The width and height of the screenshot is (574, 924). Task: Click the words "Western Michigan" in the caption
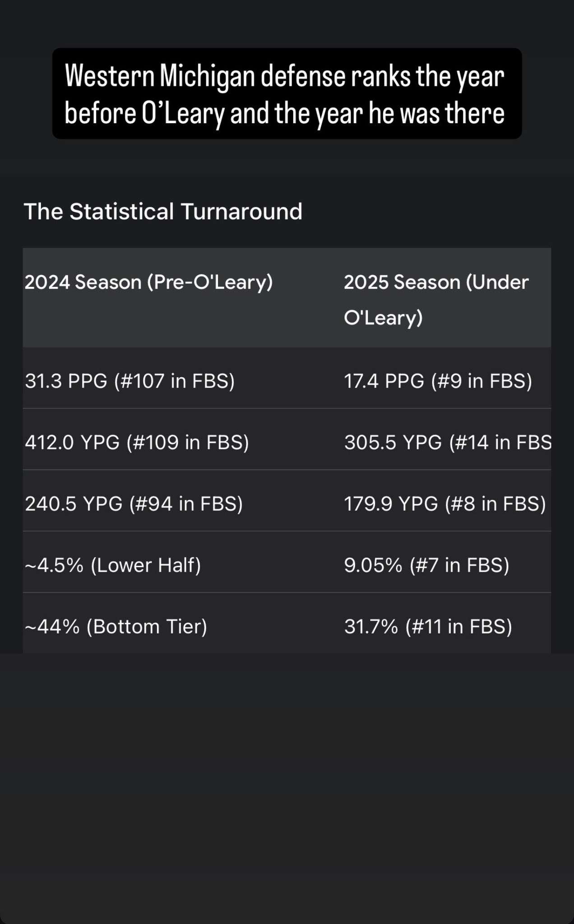tap(160, 76)
